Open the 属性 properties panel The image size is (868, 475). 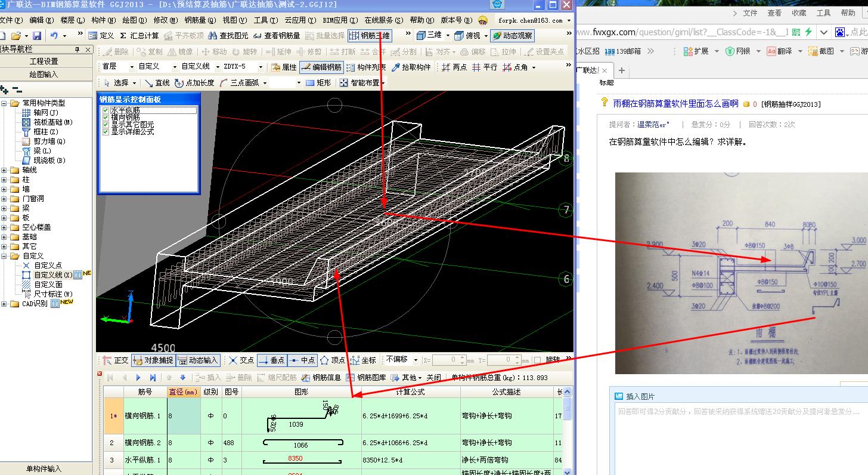click(284, 67)
